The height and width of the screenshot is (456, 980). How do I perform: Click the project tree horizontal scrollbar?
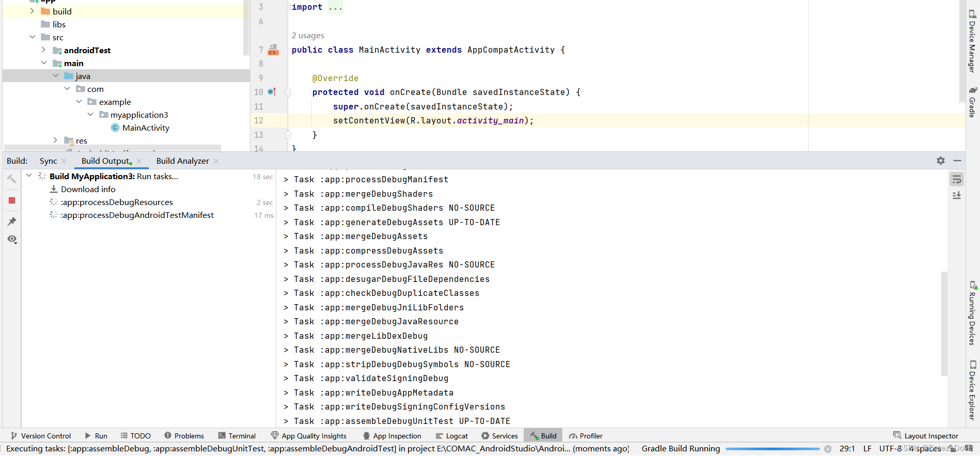[113, 148]
